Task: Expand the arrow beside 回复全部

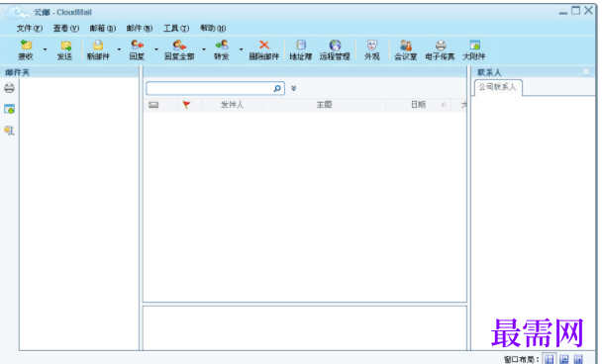Action: [x=204, y=49]
